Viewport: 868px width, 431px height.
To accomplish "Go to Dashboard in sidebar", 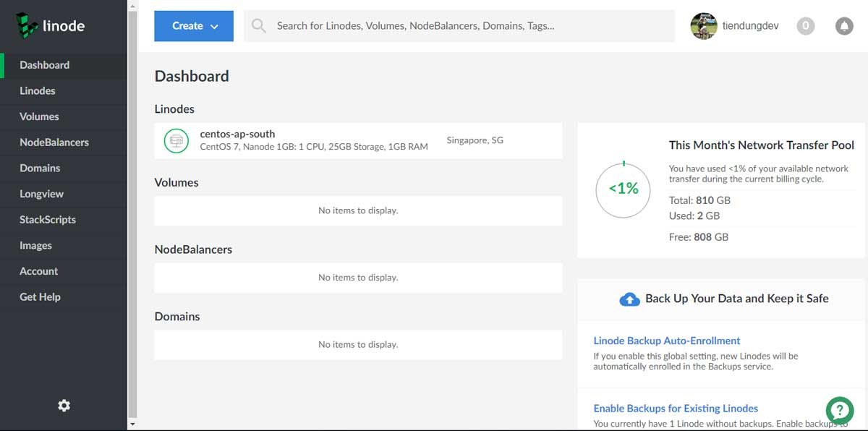I will pos(64,65).
